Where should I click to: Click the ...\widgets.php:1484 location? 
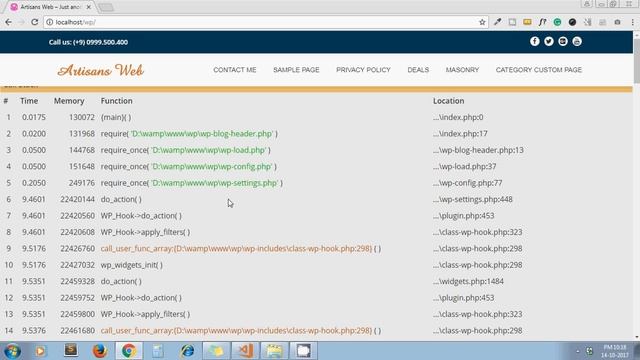coord(468,281)
